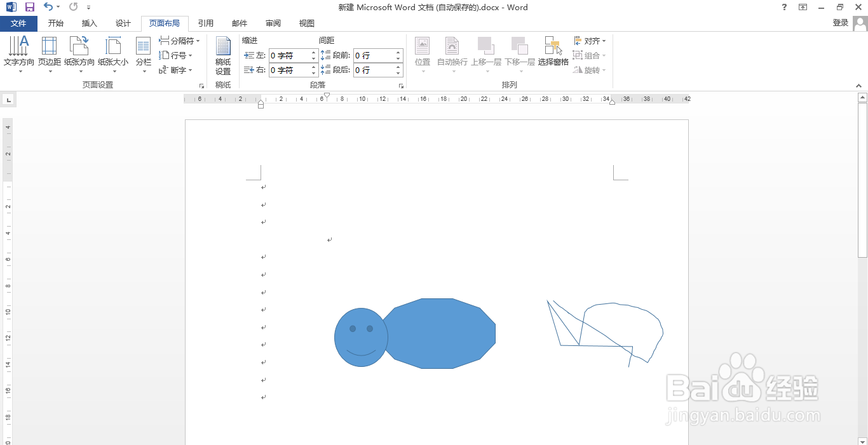Switch to the 视图 View tab
Screen dimensions: 868x445
[307, 23]
